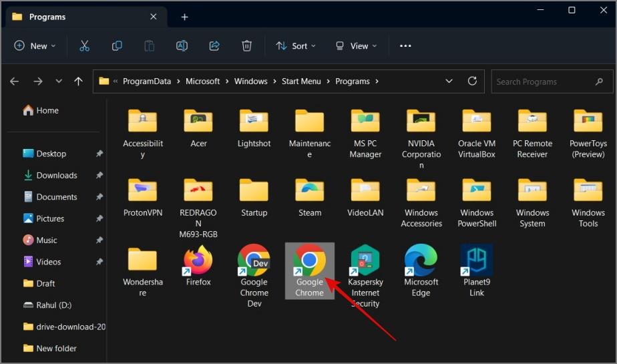Viewport: 617px width, 364px height.
Task: Select the Lightshot folder
Action: pyautogui.click(x=254, y=129)
